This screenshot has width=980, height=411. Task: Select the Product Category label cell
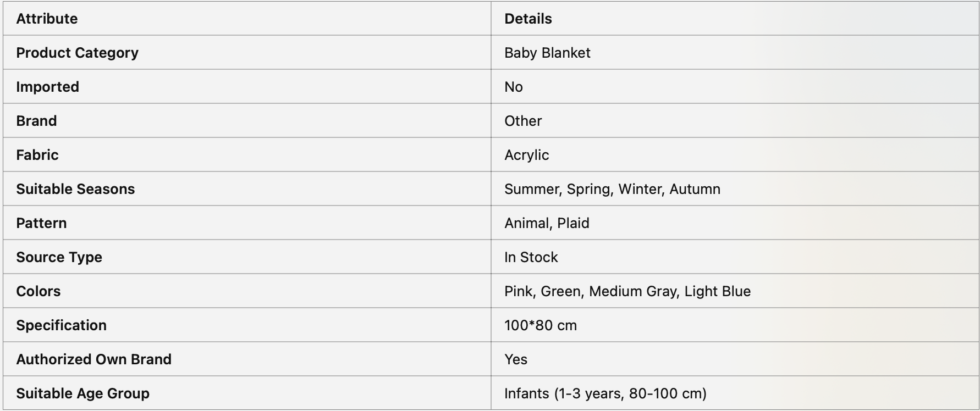tap(77, 53)
